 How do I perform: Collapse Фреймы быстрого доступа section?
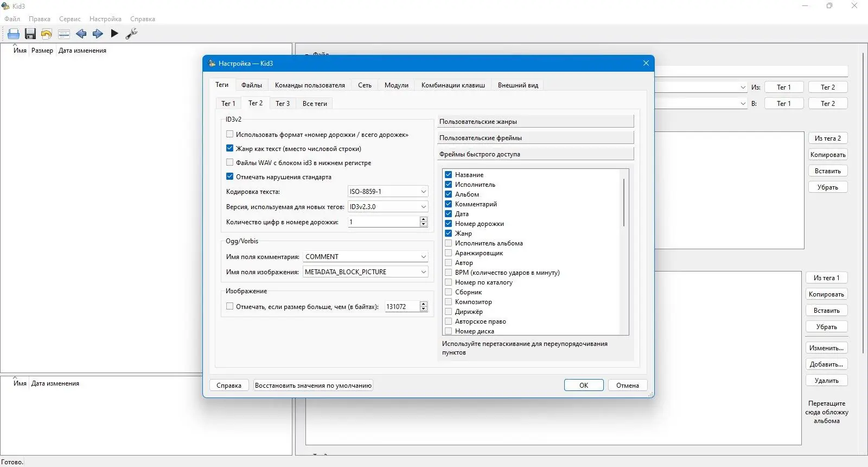[535, 154]
